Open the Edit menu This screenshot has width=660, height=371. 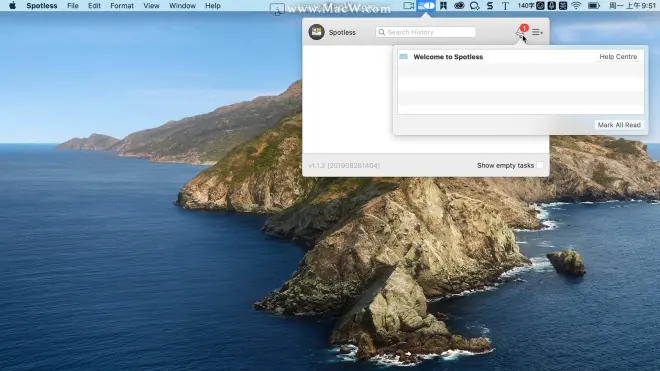coord(94,5)
